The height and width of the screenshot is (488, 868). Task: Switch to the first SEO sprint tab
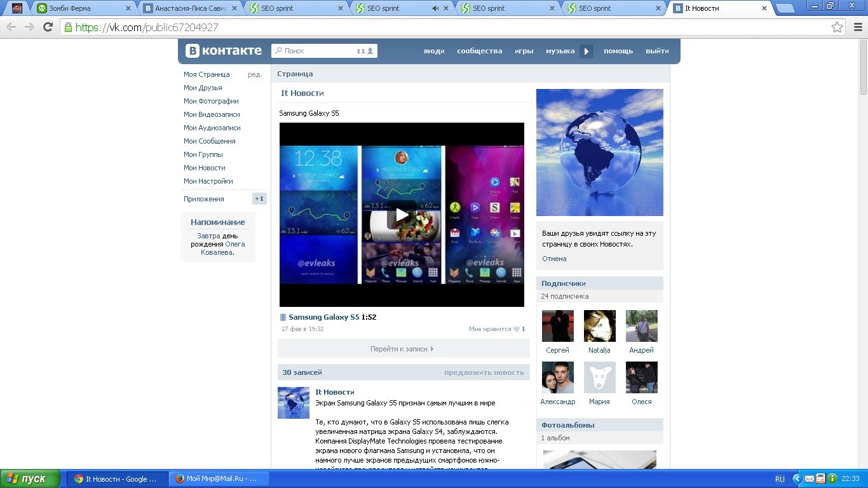295,8
